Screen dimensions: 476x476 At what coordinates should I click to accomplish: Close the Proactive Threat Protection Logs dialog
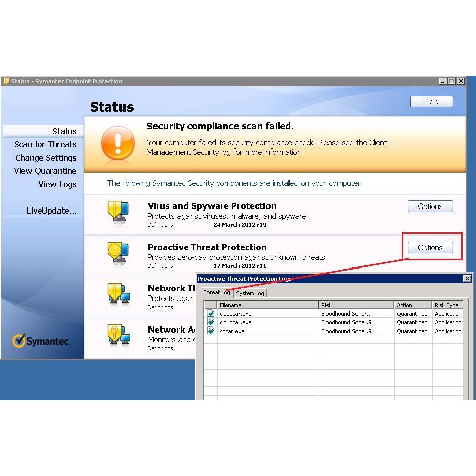point(467,279)
